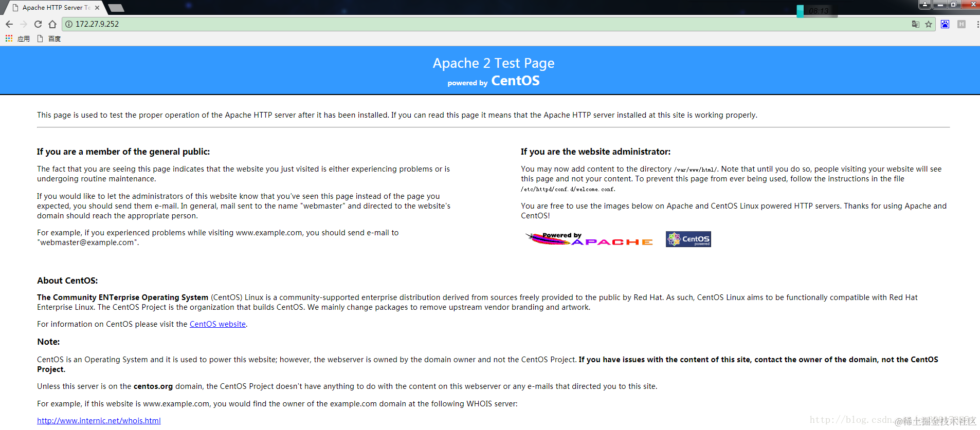Open the 百度 bookmark
980x430 pixels.
click(49, 39)
